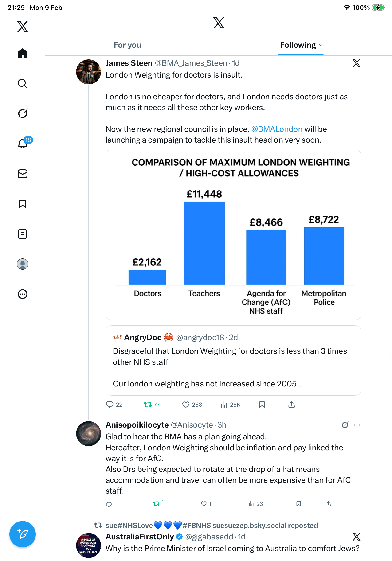
Task: Undo repost on James Steen's post
Action: (148, 405)
